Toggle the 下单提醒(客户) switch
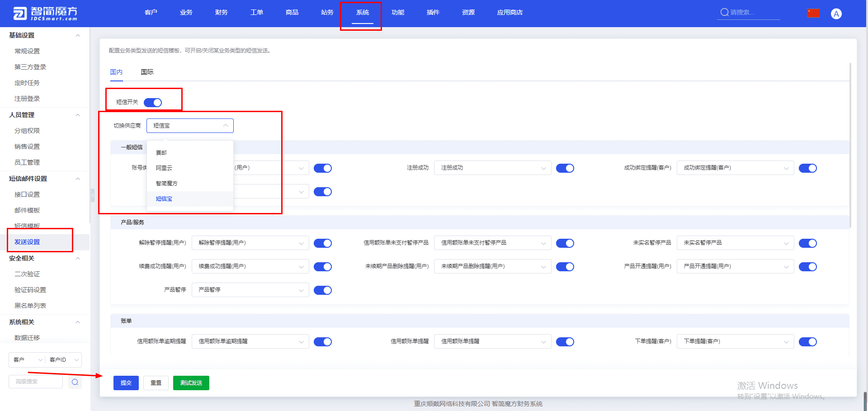868x411 pixels. 808,342
